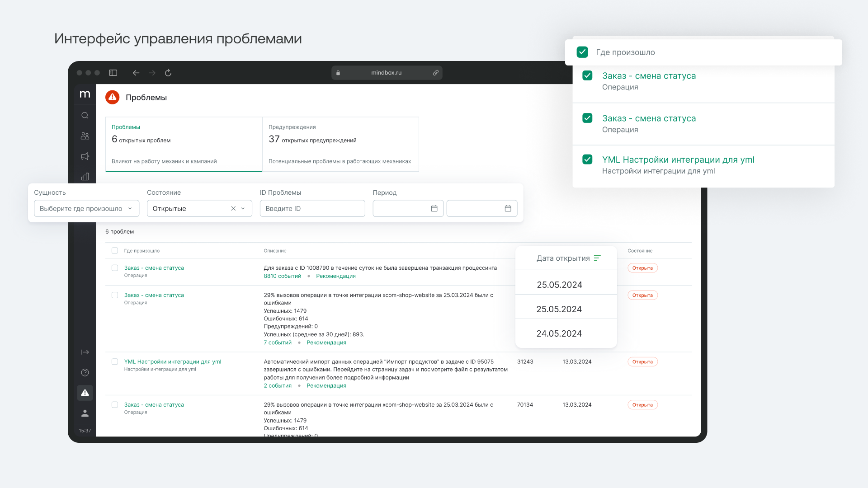
Task: Open the Выберите где произошло dropdown
Action: [x=86, y=208]
